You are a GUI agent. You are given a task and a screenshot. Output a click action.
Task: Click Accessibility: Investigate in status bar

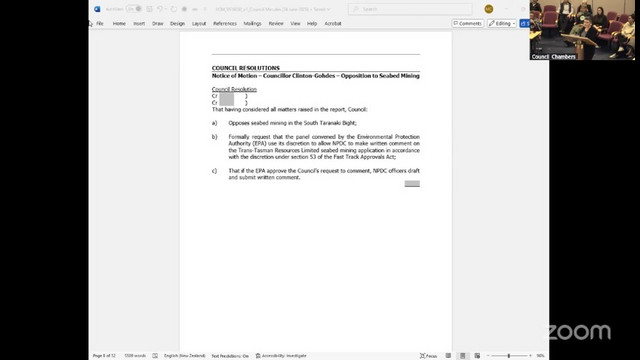tap(281, 356)
